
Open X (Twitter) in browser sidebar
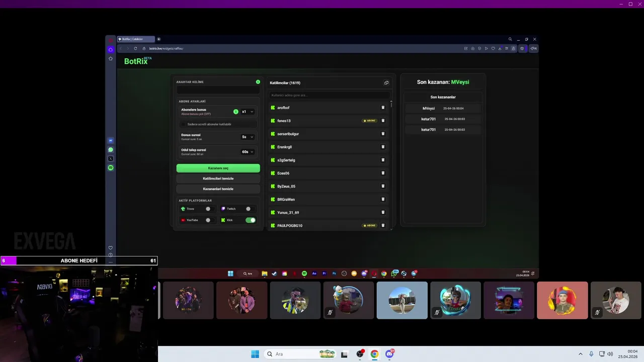[x=111, y=159]
